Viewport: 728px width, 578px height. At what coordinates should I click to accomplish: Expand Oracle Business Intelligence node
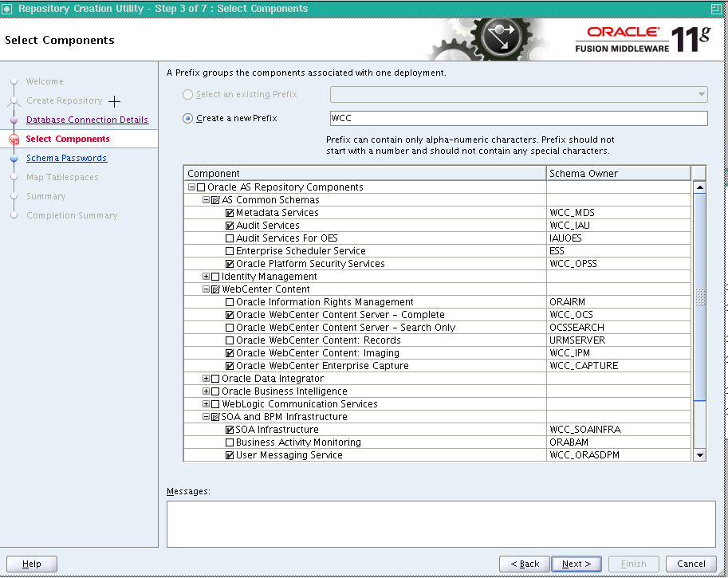(206, 391)
